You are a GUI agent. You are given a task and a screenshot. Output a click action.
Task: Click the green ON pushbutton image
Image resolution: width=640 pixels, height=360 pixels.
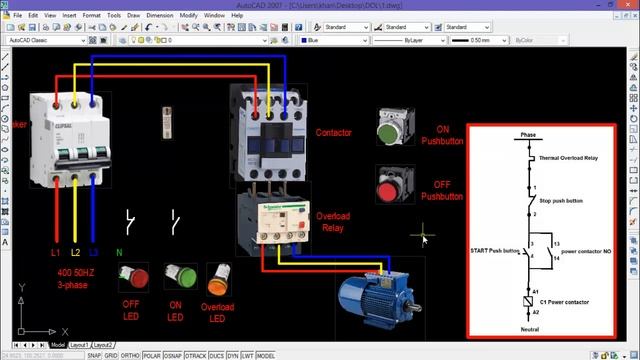point(396,127)
